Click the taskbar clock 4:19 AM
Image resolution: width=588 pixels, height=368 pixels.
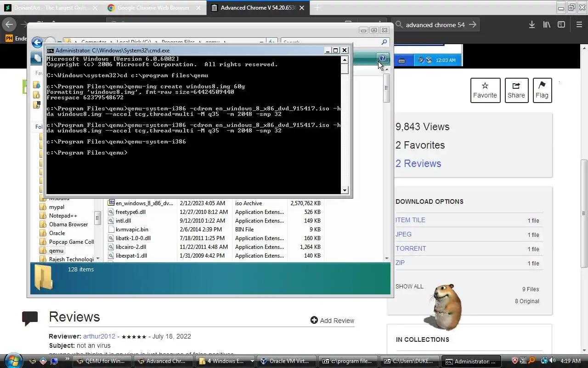[571, 361]
